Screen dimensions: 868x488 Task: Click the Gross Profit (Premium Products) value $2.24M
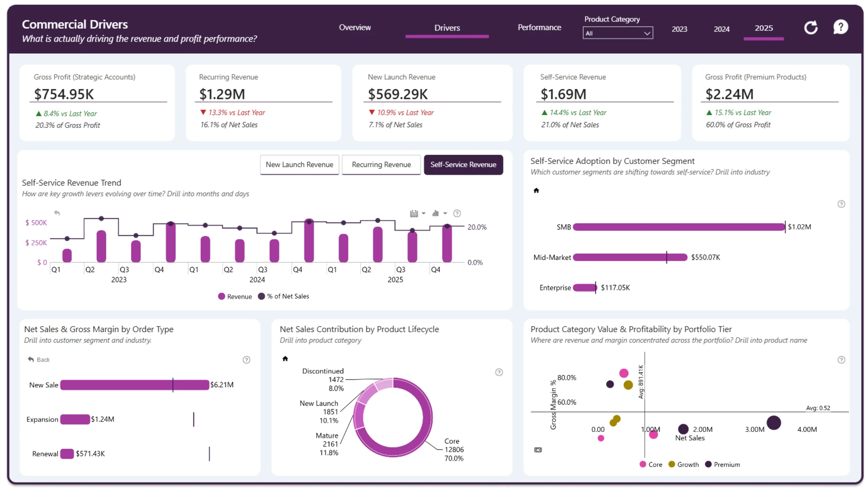click(x=729, y=94)
